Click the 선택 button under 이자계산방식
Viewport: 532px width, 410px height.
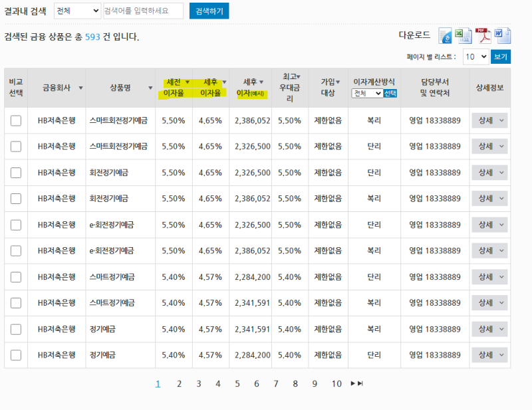point(390,93)
